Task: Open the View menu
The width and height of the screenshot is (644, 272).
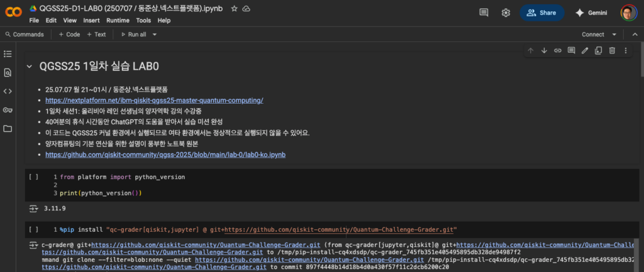Action: click(70, 21)
